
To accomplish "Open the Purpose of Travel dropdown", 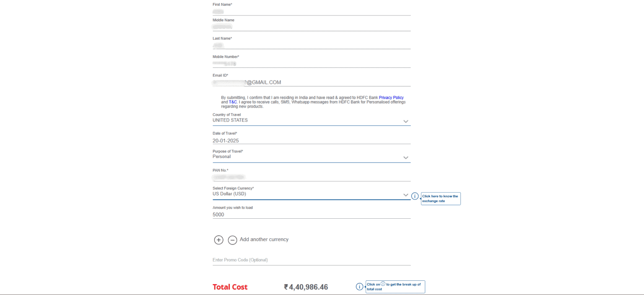I will tap(405, 158).
